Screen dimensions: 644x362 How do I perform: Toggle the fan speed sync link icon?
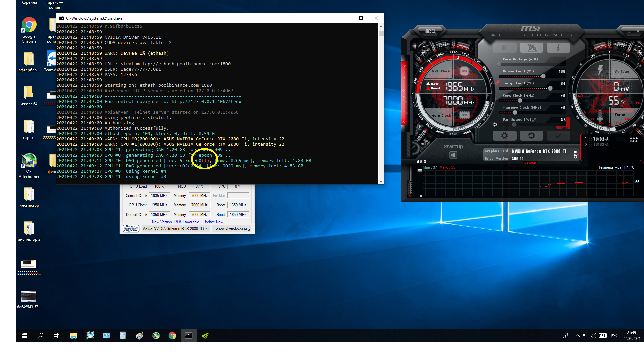tap(534, 120)
